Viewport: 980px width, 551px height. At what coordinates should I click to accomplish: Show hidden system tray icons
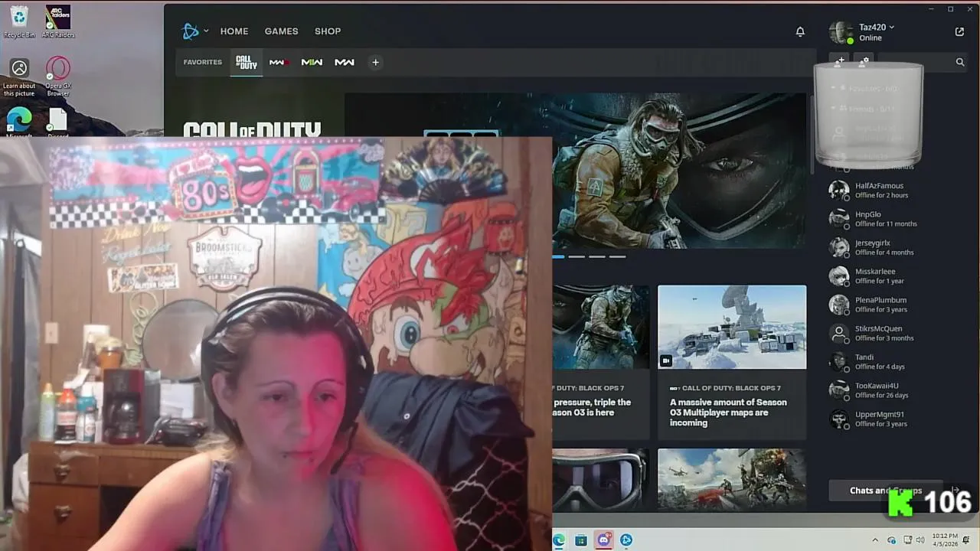pos(875,540)
